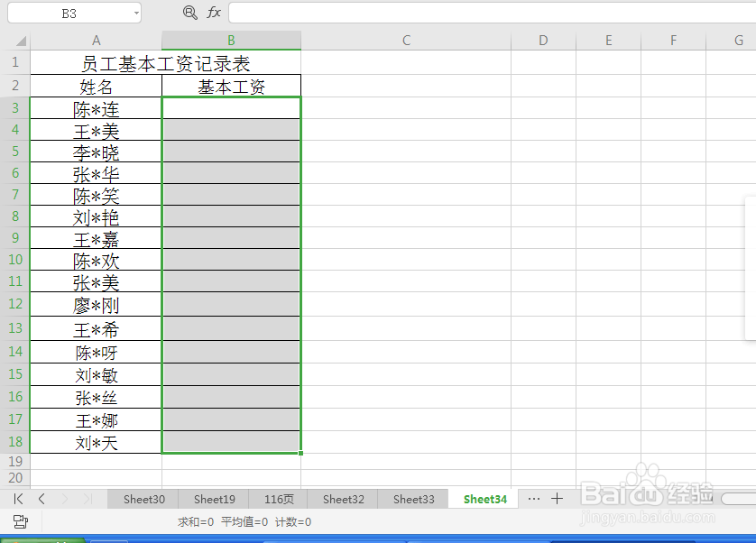
Task: Click the previous-sheet arrow icon
Action: 40,498
